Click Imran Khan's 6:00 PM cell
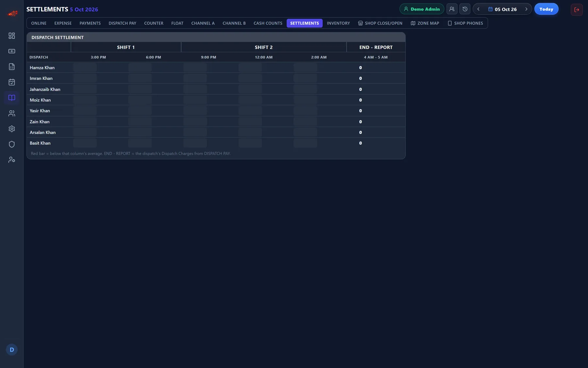Viewport: 588px width, 368px height. [140, 79]
